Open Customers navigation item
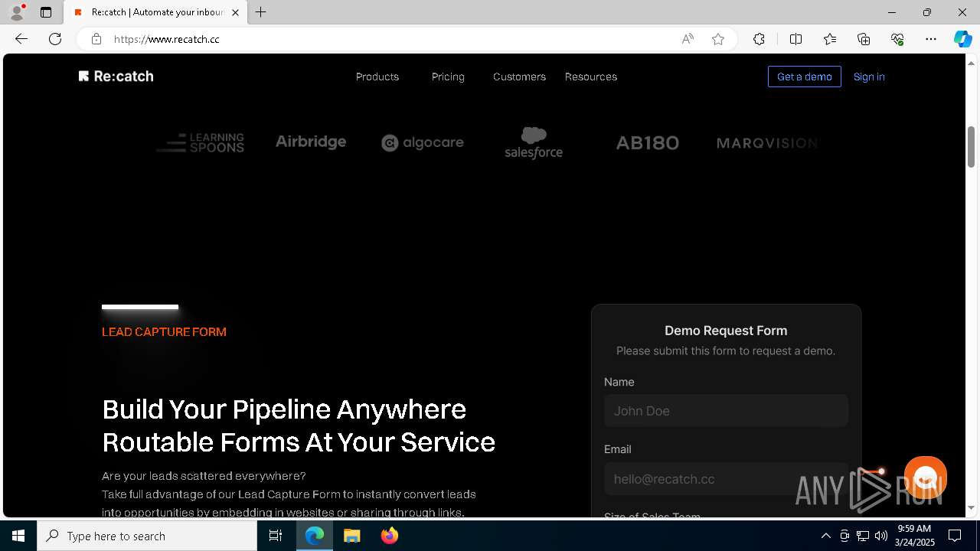Viewport: 980px width, 551px height. point(519,77)
